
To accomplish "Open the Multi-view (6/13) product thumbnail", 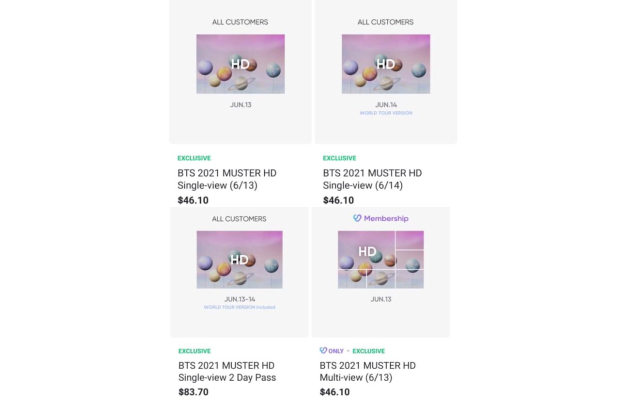I will pyautogui.click(x=380, y=260).
